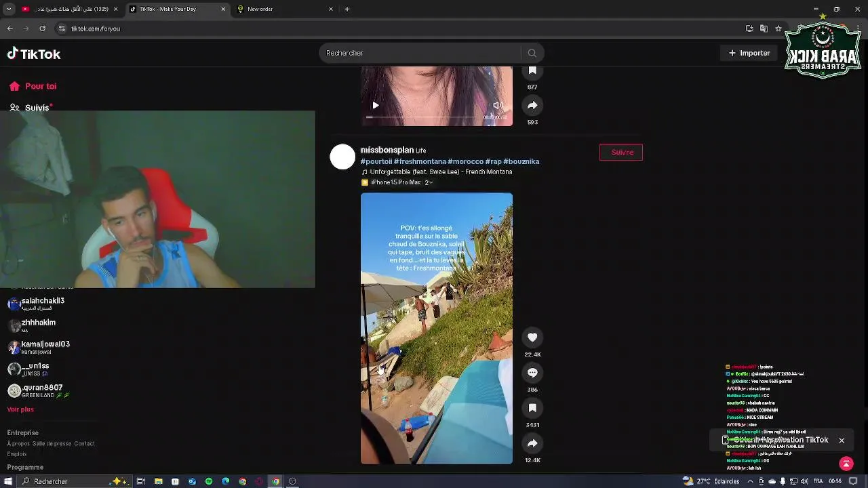Viewport: 868px width, 488px height.
Task: Expand the list with Voir plus
Action: click(x=20, y=409)
